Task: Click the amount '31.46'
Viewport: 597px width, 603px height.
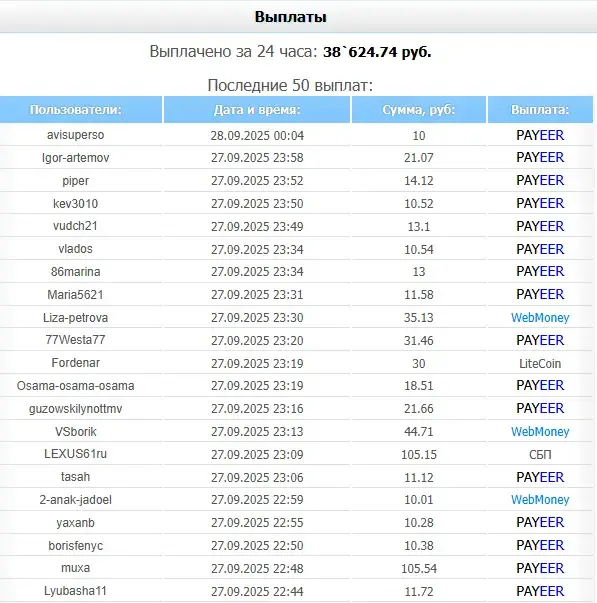Action: tap(419, 341)
